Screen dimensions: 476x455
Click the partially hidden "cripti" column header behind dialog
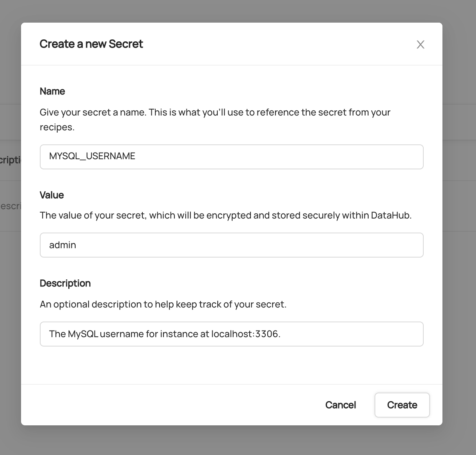click(x=10, y=160)
